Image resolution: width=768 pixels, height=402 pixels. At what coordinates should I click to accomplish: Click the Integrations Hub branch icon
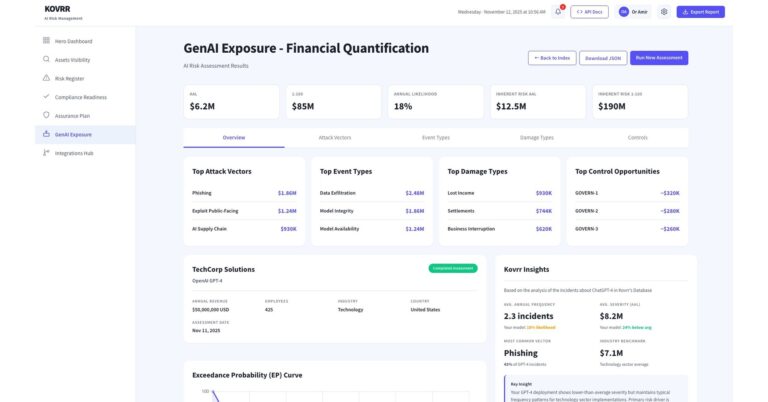click(46, 153)
